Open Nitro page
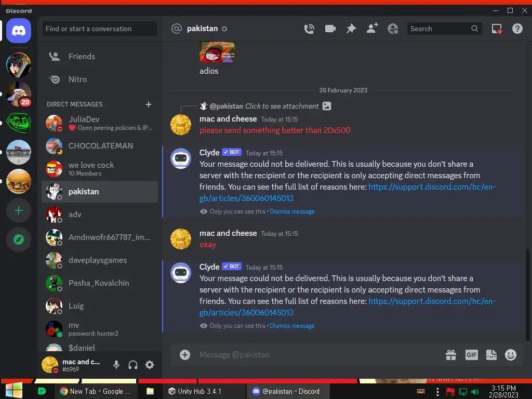Viewport: 532px width, 399px height. coord(100,79)
